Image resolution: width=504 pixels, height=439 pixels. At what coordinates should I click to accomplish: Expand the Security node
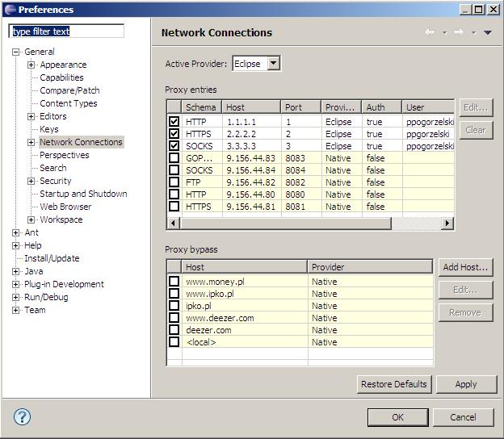[31, 181]
